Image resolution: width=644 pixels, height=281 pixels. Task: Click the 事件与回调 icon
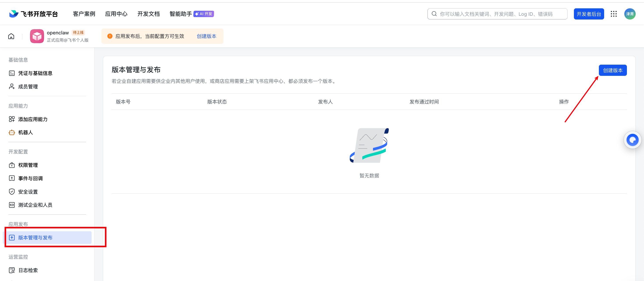click(x=12, y=178)
